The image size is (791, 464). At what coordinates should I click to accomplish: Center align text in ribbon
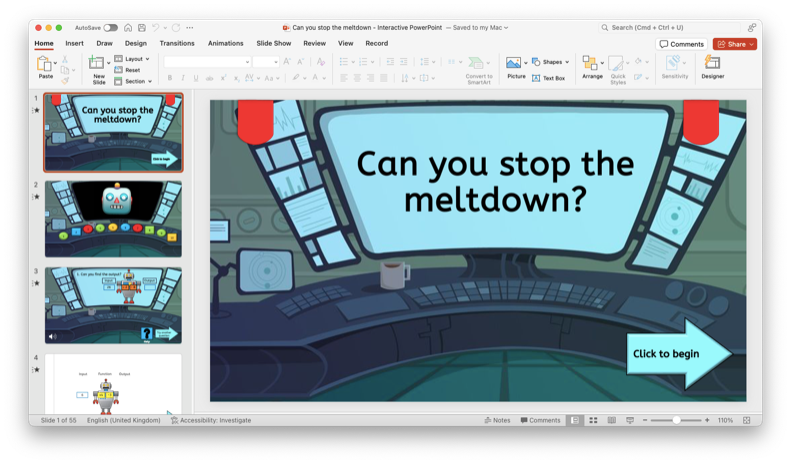click(x=357, y=78)
